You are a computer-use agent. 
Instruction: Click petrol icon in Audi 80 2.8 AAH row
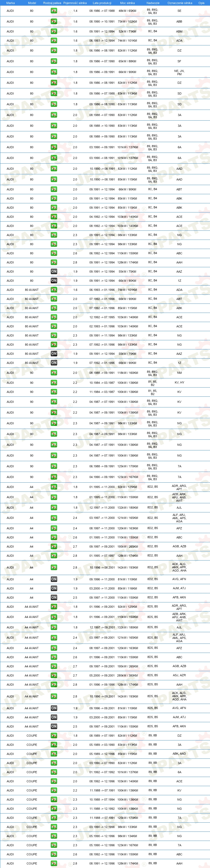(x=54, y=262)
